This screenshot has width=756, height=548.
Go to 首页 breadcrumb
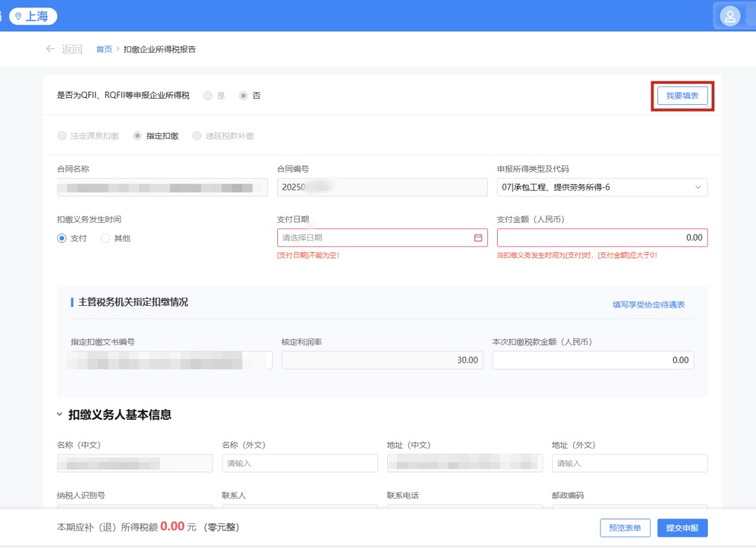point(104,49)
